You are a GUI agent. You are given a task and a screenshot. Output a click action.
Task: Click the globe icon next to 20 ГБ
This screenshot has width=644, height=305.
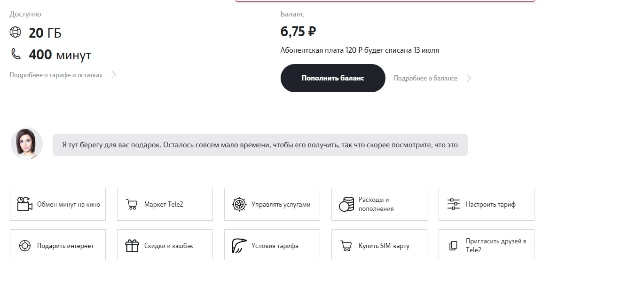pos(16,32)
